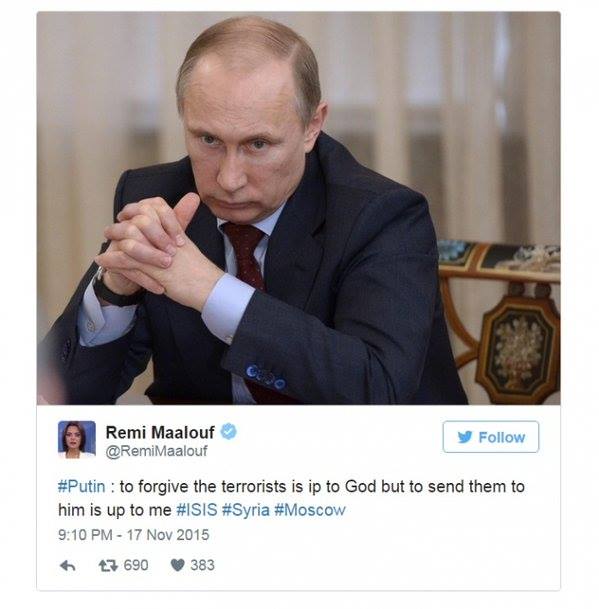Open the #ISIS hashtag
The height and width of the screenshot is (609, 599).
(197, 510)
